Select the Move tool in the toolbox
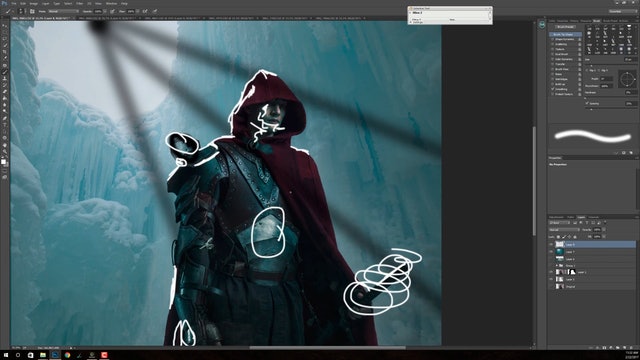Screen dimensions: 640x360 pyautogui.click(x=4, y=26)
